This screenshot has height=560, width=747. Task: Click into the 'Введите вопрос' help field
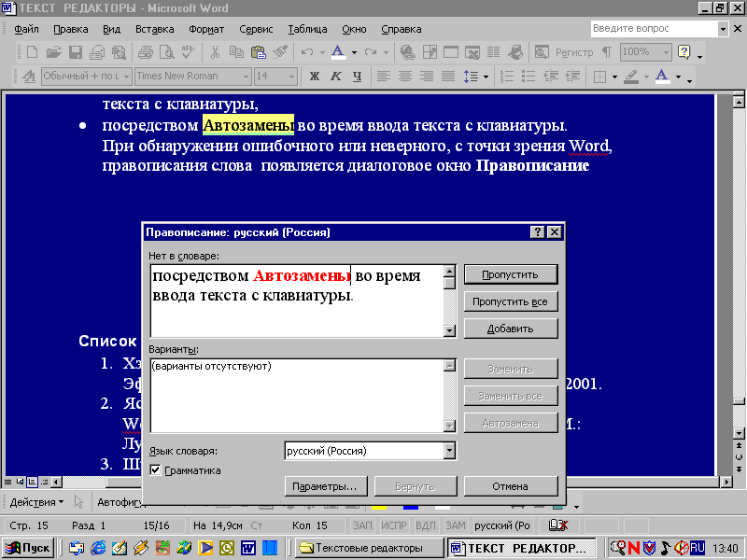tap(655, 29)
